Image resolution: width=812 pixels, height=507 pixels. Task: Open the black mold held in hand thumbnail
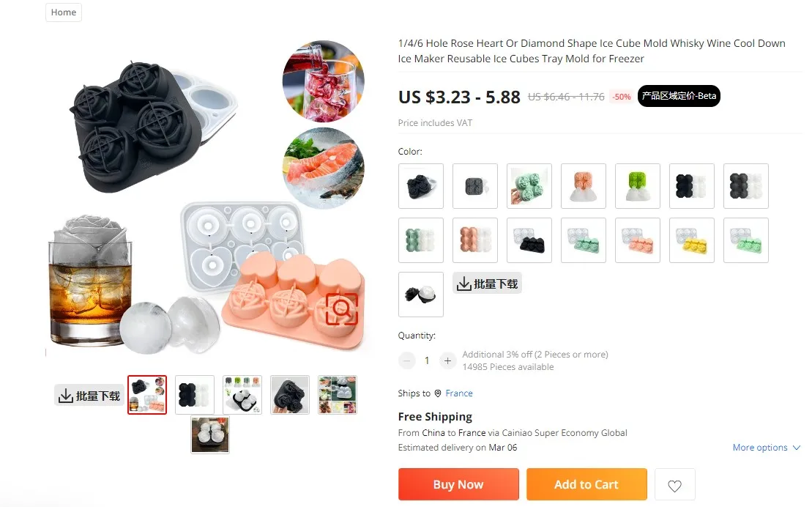click(290, 394)
